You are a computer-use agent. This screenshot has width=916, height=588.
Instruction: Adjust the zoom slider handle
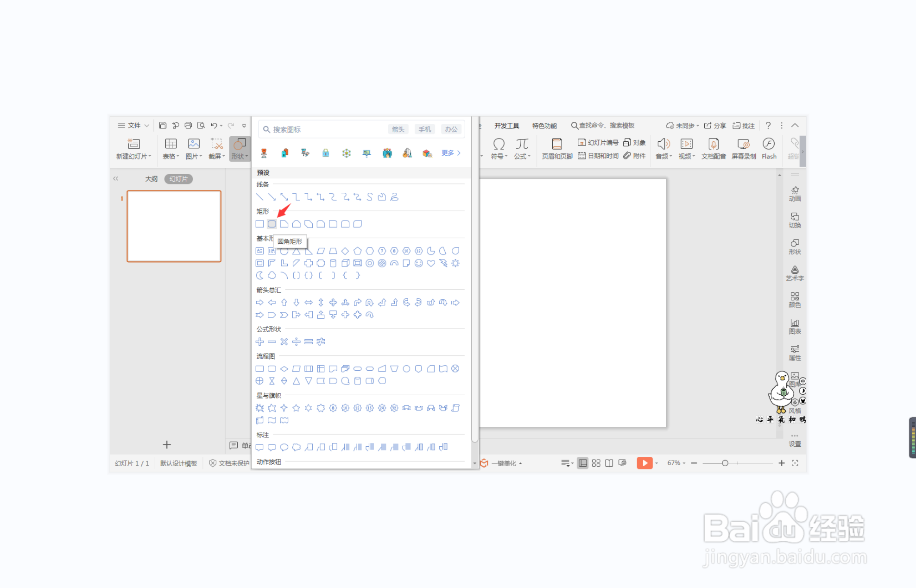(725, 463)
